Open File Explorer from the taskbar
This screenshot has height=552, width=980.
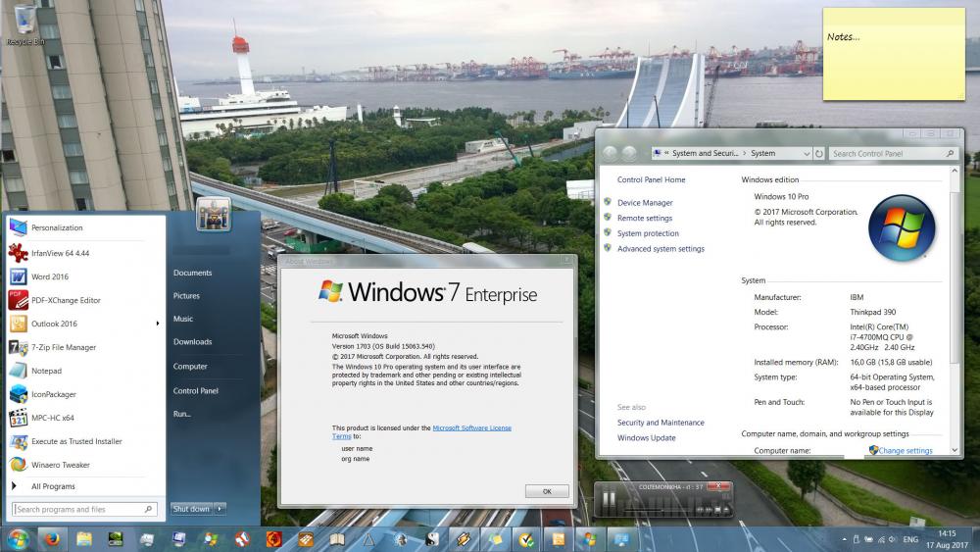click(83, 539)
